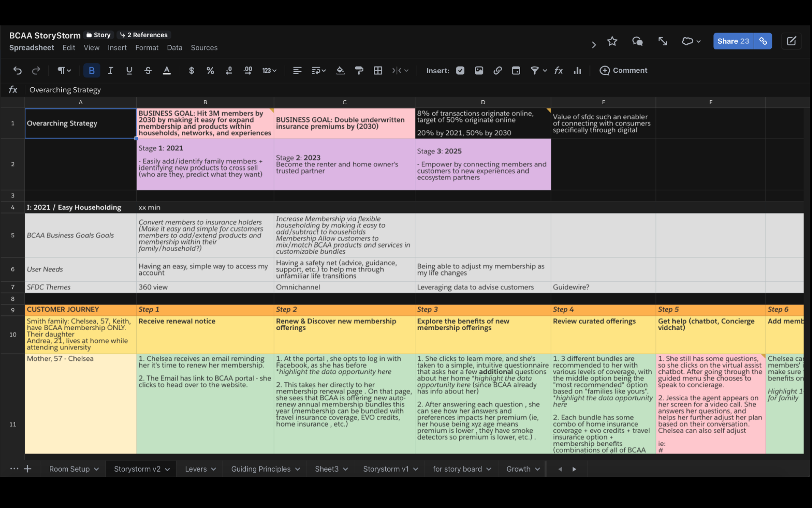Image resolution: width=812 pixels, height=508 pixels.
Task: Add a Comment from the toolbar
Action: click(x=623, y=71)
